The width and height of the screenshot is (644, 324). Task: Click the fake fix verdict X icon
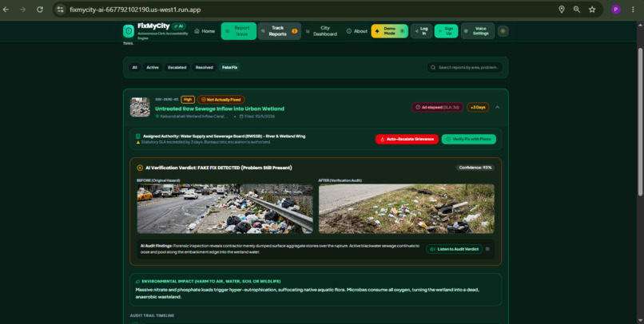pyautogui.click(x=140, y=168)
